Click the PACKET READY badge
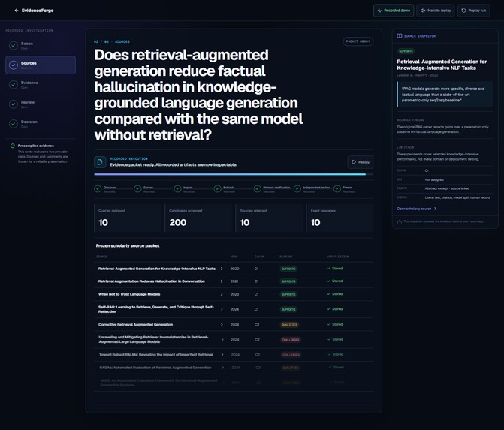The image size is (504, 430). point(358,41)
